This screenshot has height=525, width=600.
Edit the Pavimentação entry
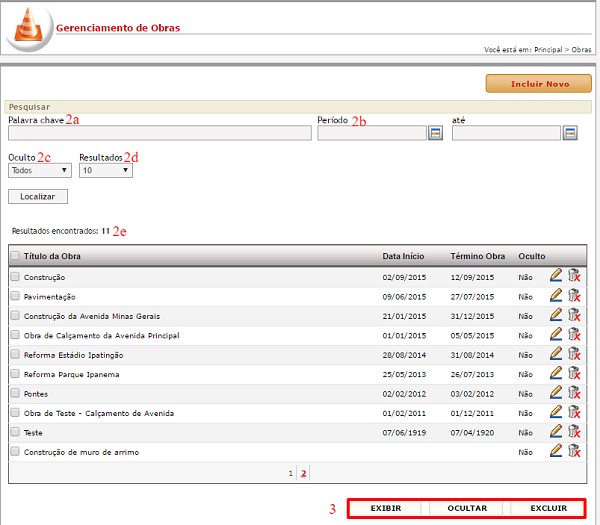556,295
